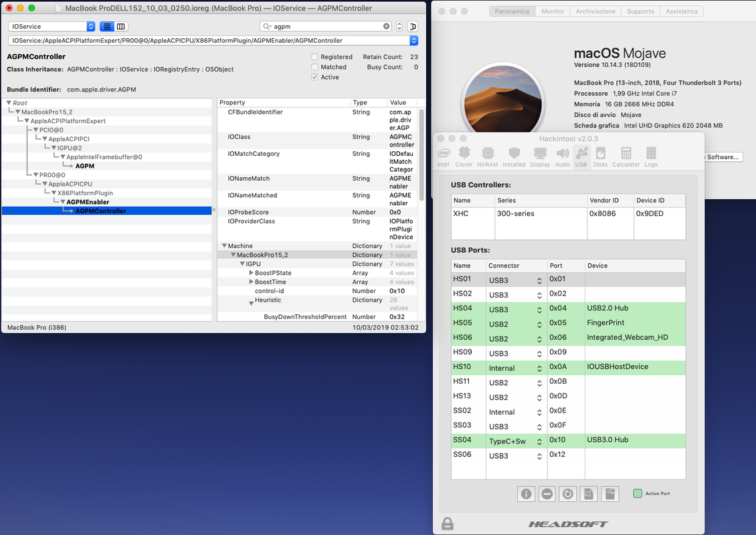Screen dimensions: 756x535
Task: Click the search magnifier icon
Action: pyautogui.click(x=267, y=27)
